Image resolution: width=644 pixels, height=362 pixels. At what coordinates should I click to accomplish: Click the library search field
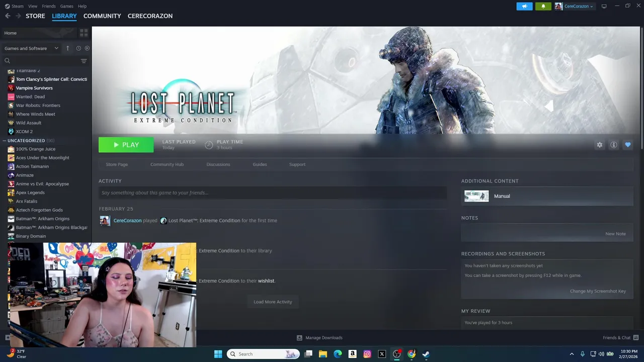tap(40, 61)
